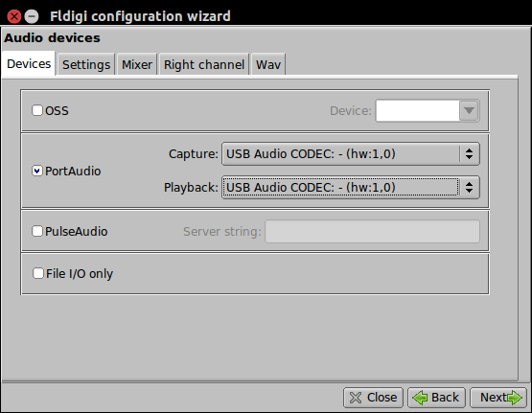Enable the PulseAudio checkbox
The image size is (532, 413).
point(37,231)
